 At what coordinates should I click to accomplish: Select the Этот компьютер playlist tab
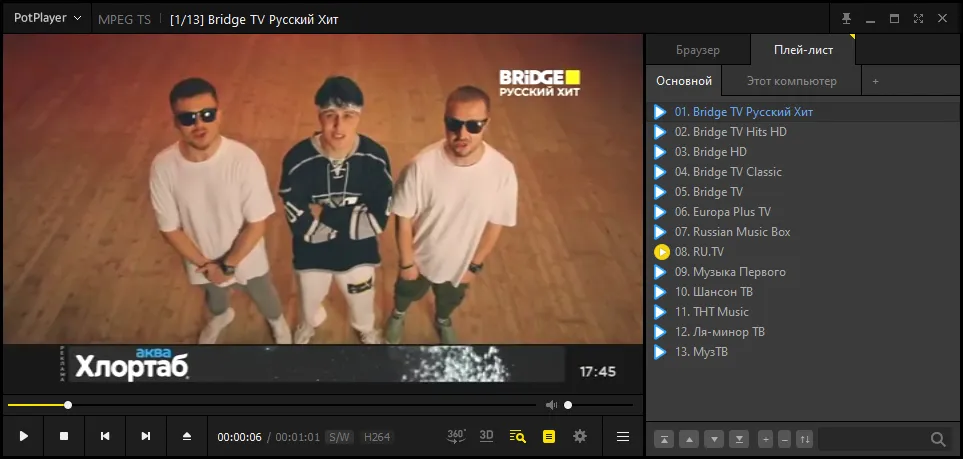[x=791, y=81]
